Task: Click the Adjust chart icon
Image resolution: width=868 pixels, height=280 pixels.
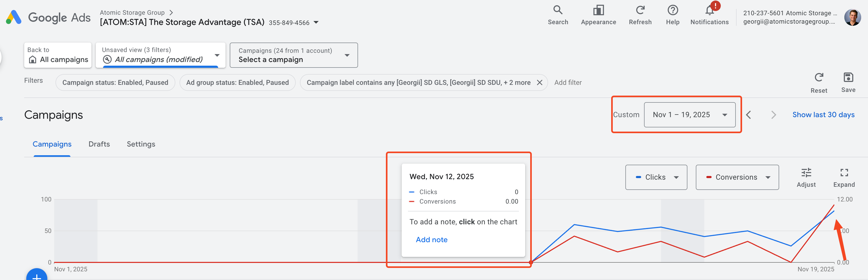Action: [806, 173]
